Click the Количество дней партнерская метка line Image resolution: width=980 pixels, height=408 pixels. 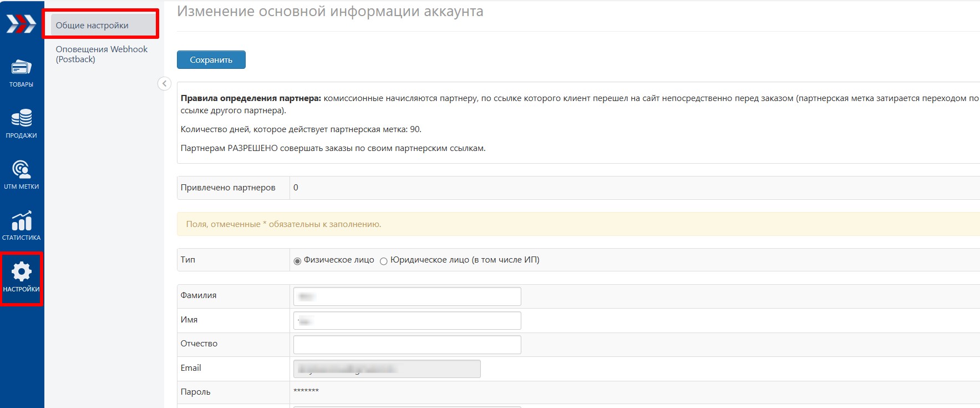point(301,129)
